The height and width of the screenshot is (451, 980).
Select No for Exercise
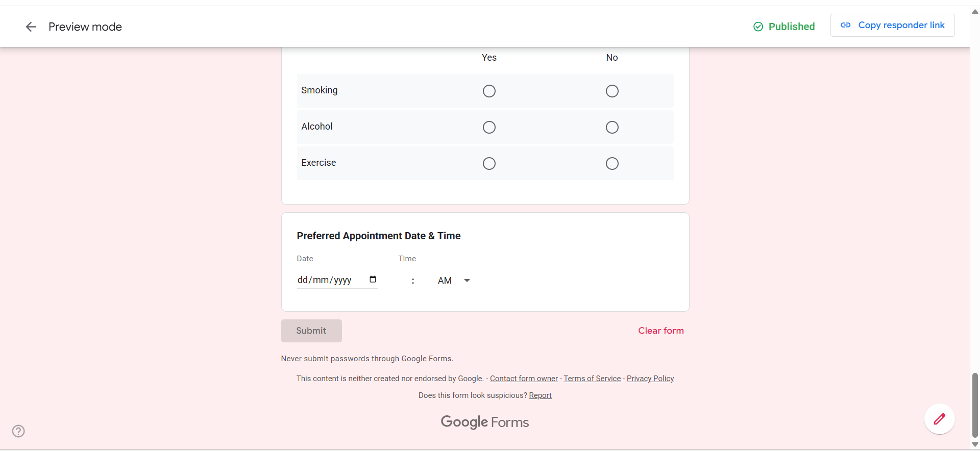(x=612, y=163)
